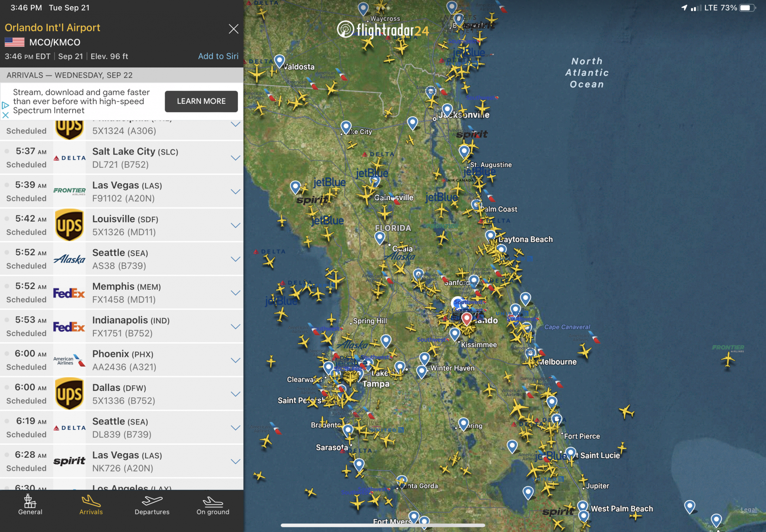Tap the Frontier aircraft over the Atlantic
The height and width of the screenshot is (532, 766).
pyautogui.click(x=727, y=359)
